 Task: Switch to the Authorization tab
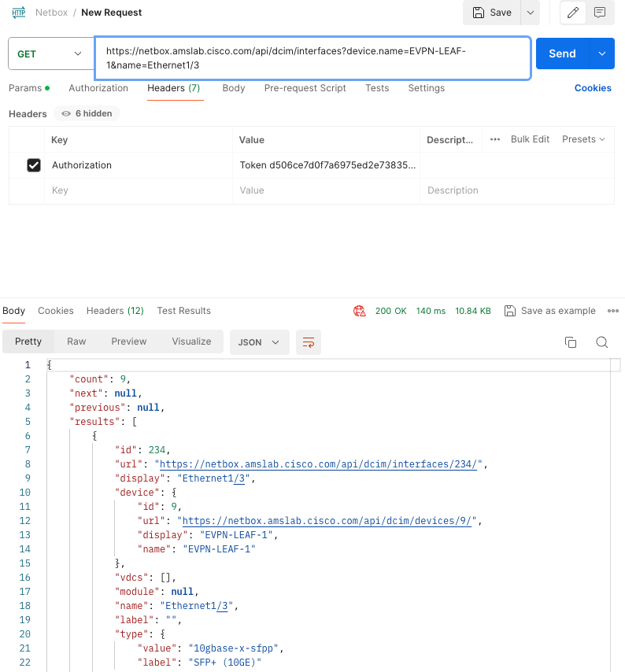[98, 88]
